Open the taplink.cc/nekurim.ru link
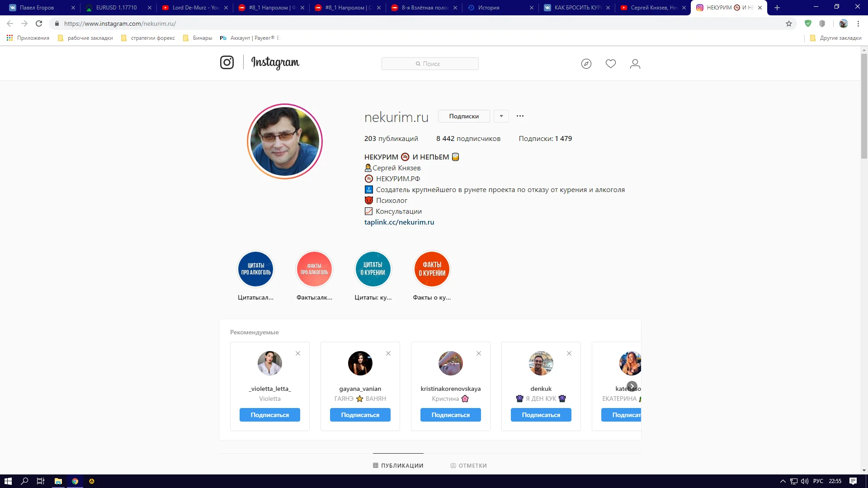Viewport: 868px width, 488px height. pyautogui.click(x=399, y=222)
